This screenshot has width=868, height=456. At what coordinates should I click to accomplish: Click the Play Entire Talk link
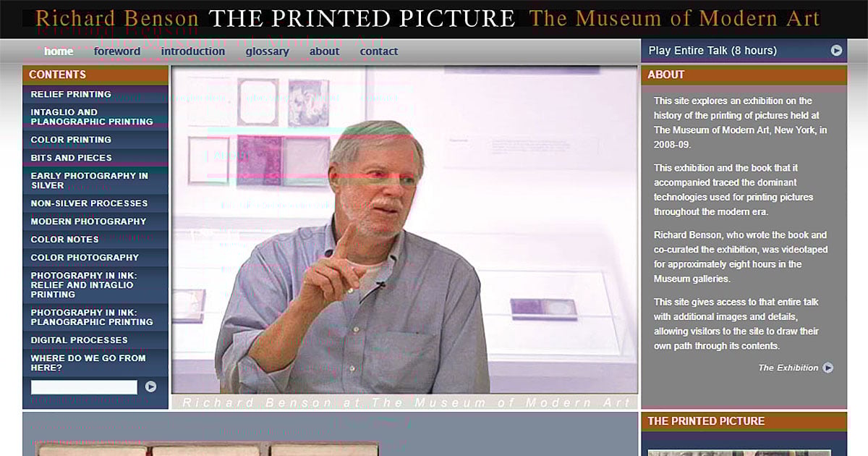[x=712, y=51]
